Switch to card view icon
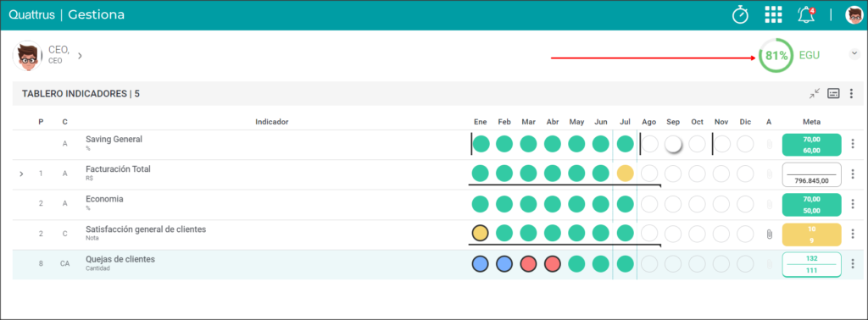Image resolution: width=868 pixels, height=320 pixels. (x=834, y=93)
